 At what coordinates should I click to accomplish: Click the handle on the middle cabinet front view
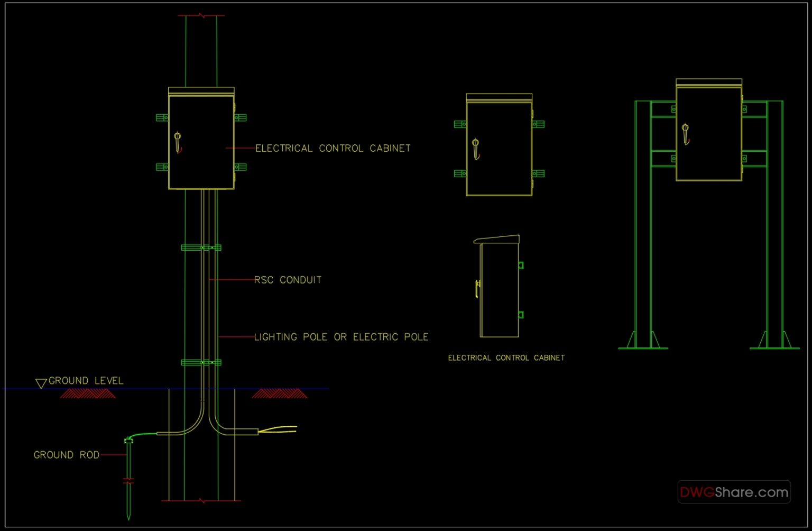click(x=476, y=147)
